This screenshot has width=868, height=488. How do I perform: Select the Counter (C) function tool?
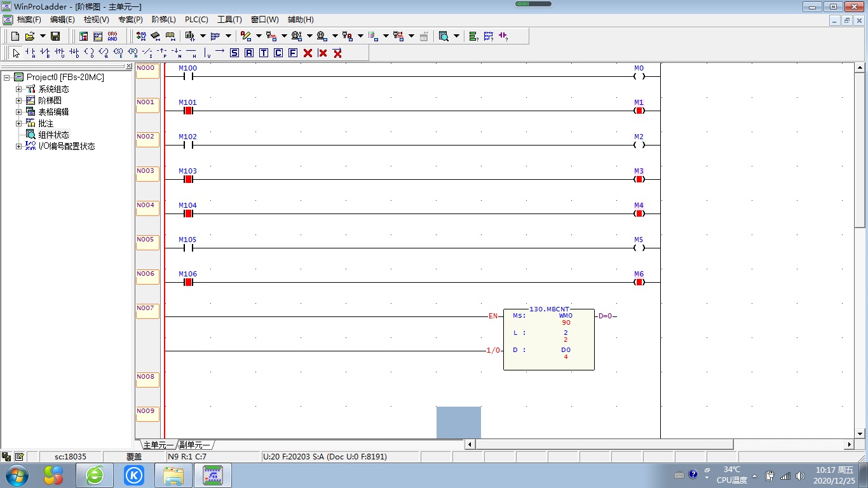tap(278, 53)
